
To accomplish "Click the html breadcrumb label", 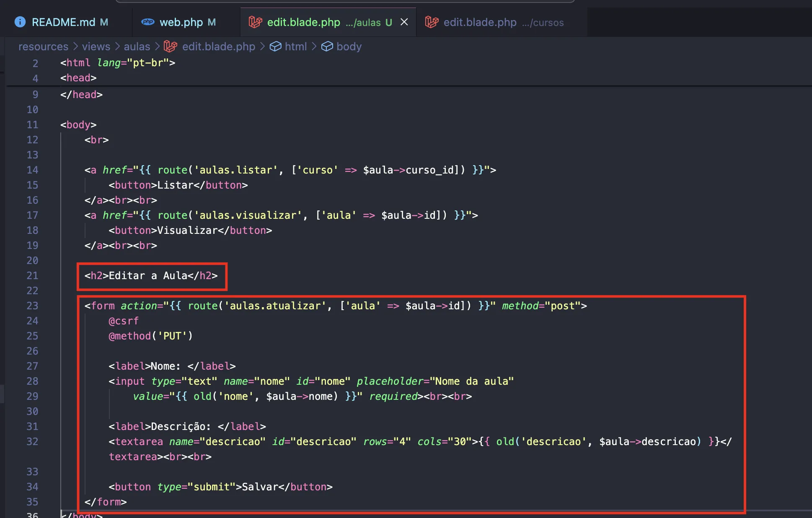I will click(x=295, y=47).
